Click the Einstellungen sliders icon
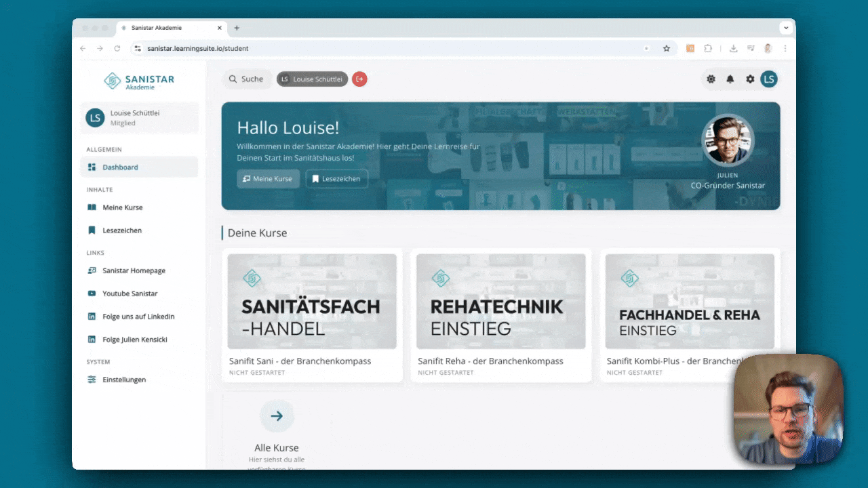Image resolution: width=868 pixels, height=488 pixels. pyautogui.click(x=92, y=380)
